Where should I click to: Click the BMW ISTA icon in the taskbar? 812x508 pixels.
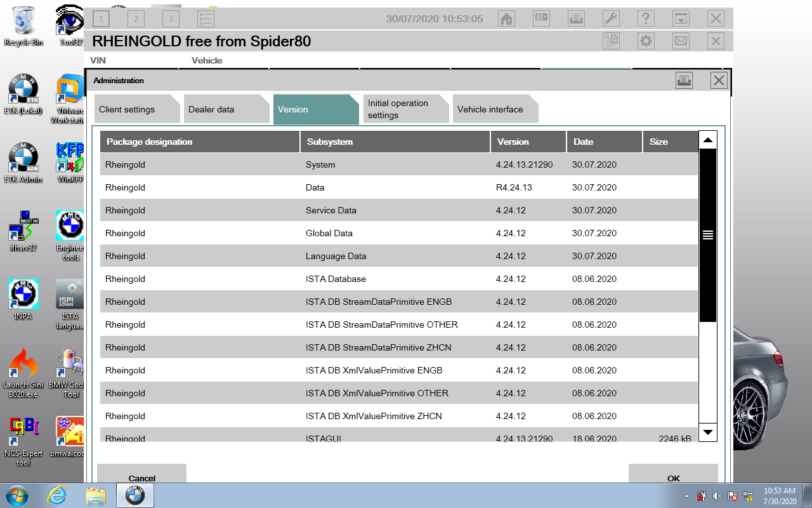click(135, 495)
